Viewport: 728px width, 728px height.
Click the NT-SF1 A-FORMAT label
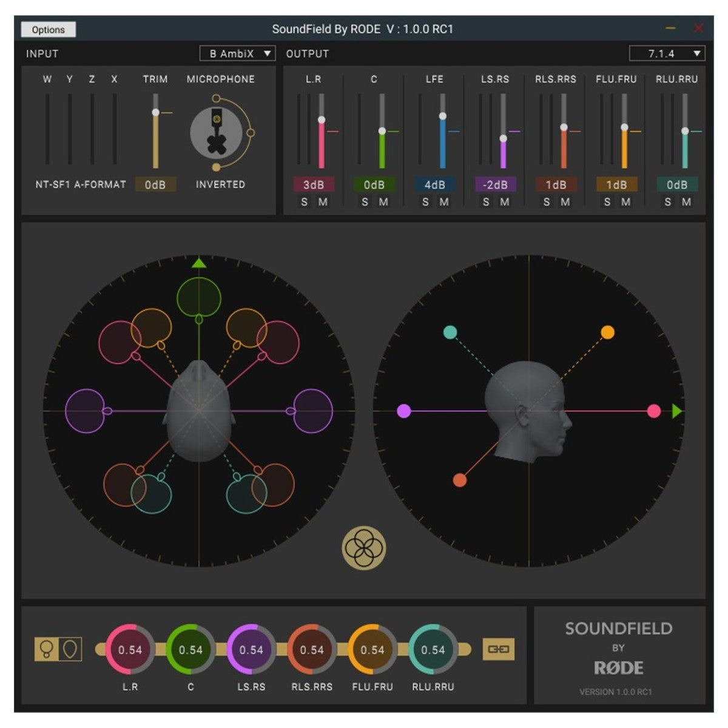point(81,184)
